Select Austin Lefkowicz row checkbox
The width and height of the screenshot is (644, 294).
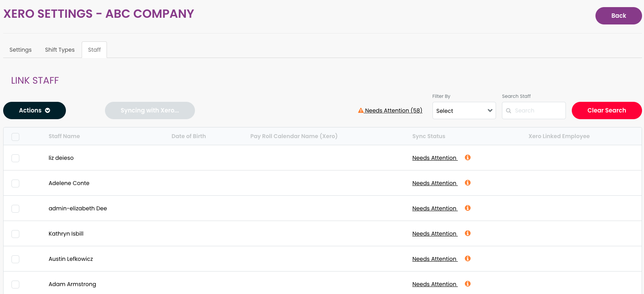coord(15,259)
